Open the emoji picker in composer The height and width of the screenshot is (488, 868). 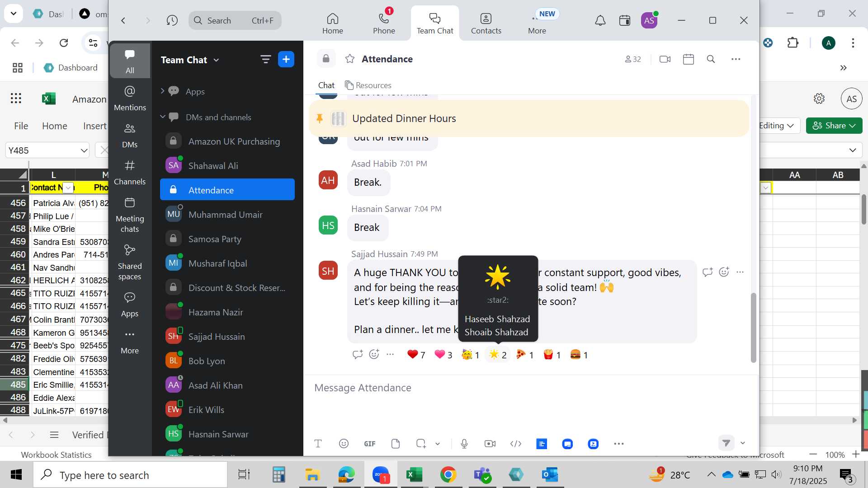344,444
